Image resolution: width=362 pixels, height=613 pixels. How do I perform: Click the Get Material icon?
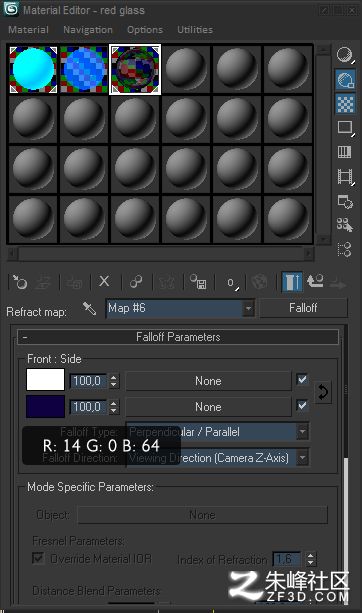tap(20, 282)
